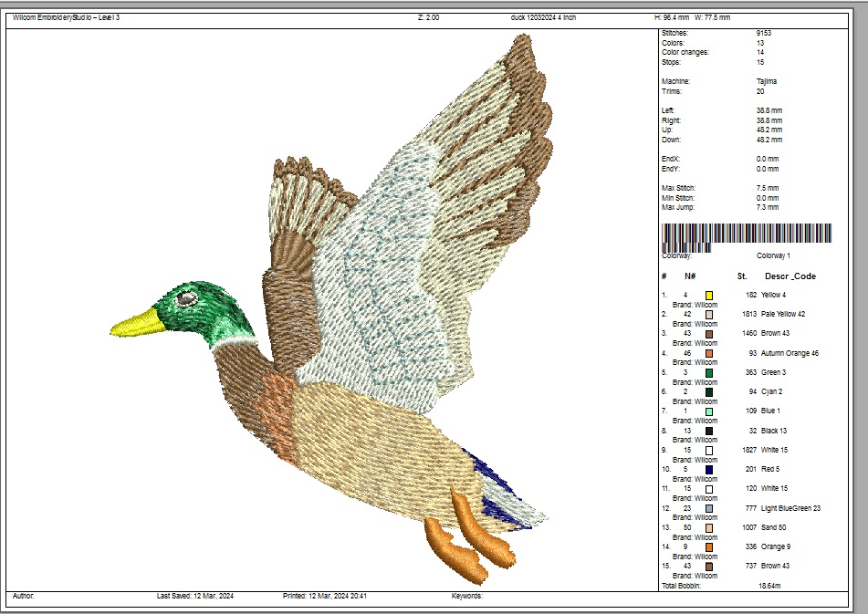
Task: Pick the Autumn Orange 46 thread swatch
Action: [708, 353]
